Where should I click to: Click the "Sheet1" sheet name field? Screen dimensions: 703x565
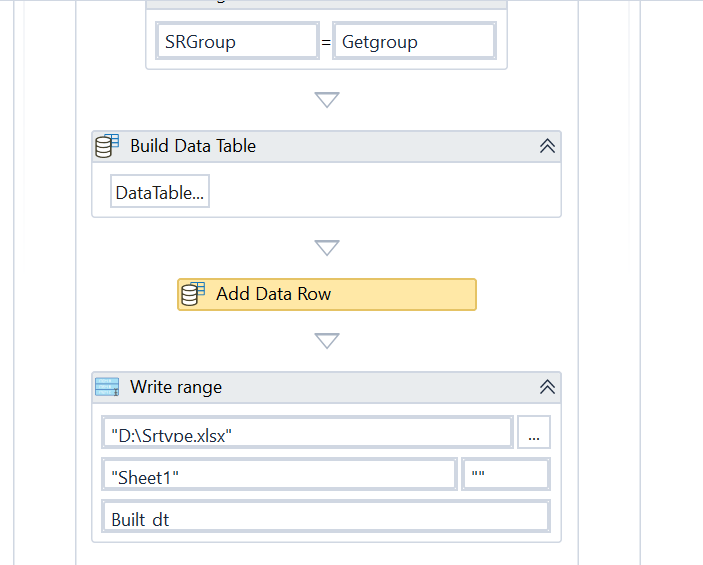(x=279, y=475)
